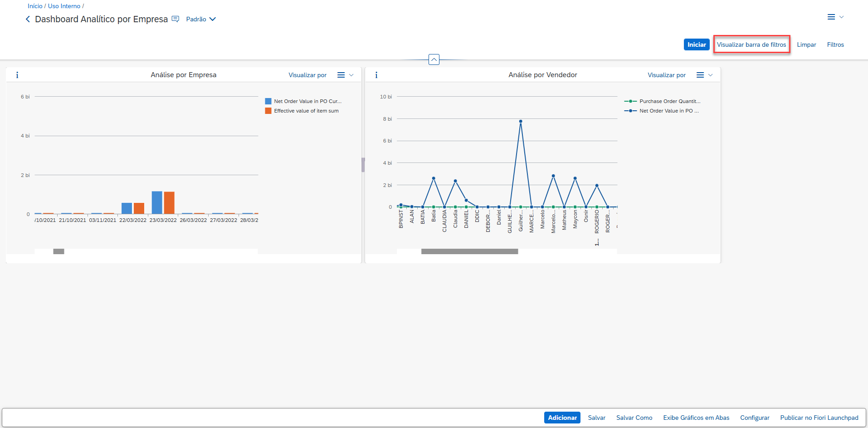Click the Análise por Vendedor chart horizontal scrollbar
Viewport: 868px width, 428px height.
click(469, 251)
